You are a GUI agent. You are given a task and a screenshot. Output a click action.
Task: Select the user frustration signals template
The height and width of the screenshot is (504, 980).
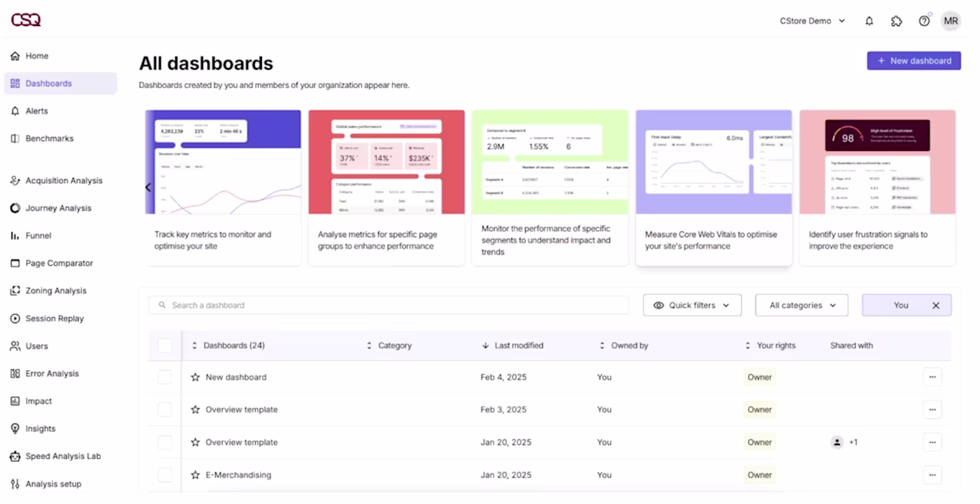(877, 188)
